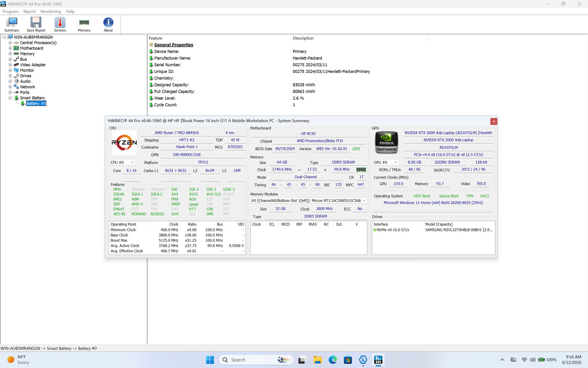This screenshot has height=368, width=588.
Task: Expand the Video Adapter tree node
Action: pos(10,65)
